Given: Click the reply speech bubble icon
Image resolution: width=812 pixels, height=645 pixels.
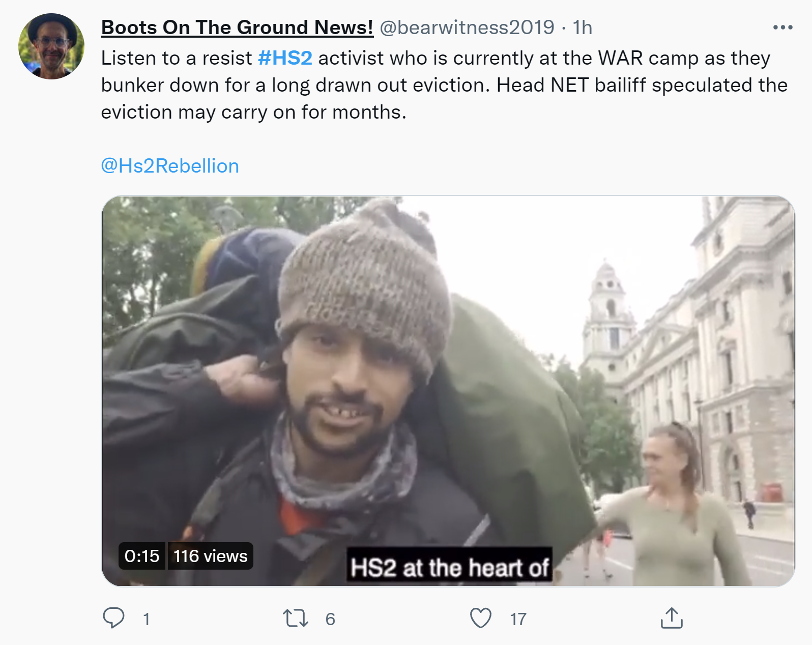Looking at the screenshot, I should pos(113,618).
